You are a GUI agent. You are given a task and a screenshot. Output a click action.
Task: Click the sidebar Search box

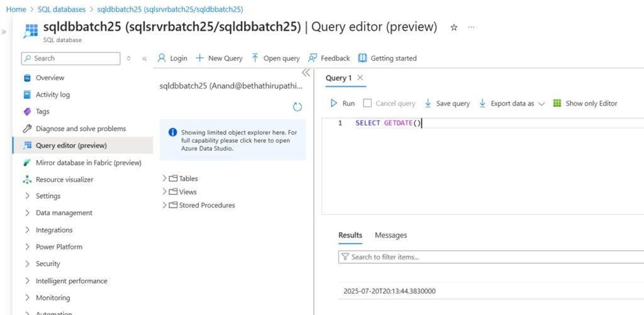tap(70, 58)
